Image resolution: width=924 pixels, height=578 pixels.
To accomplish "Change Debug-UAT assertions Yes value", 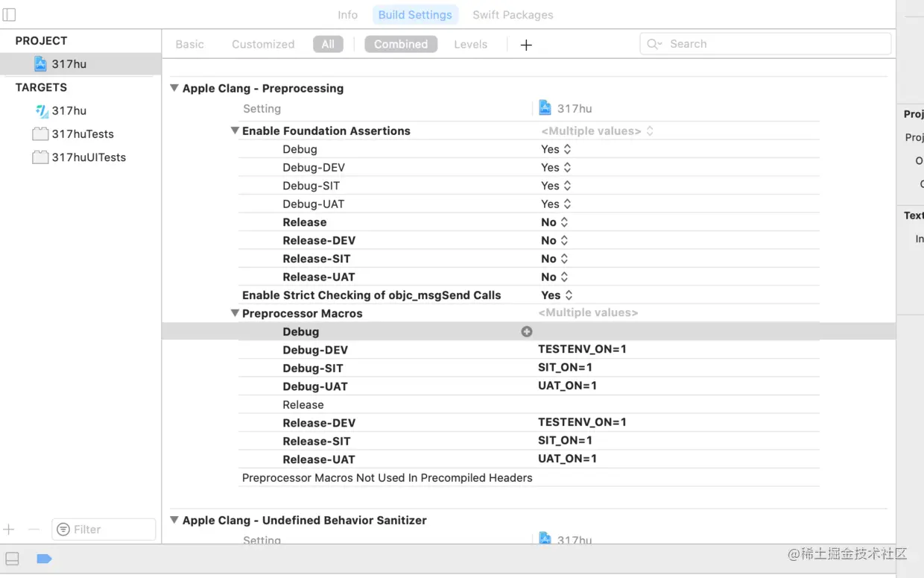I will point(556,204).
